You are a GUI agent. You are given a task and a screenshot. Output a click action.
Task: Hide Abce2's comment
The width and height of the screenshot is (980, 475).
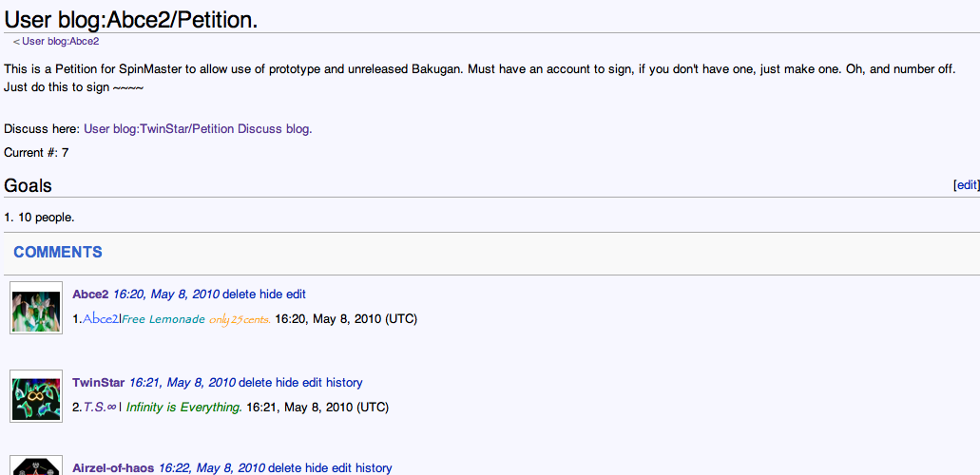[x=271, y=294]
